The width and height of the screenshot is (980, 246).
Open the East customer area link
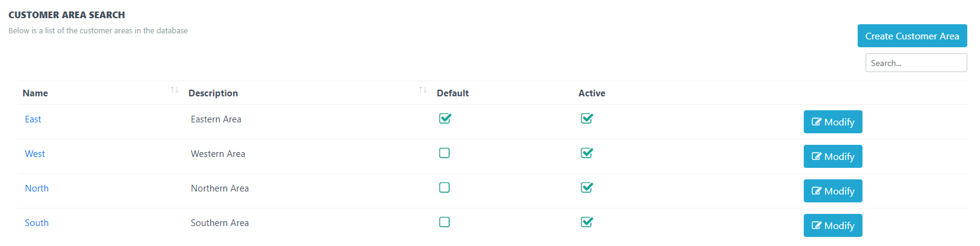[x=33, y=119]
